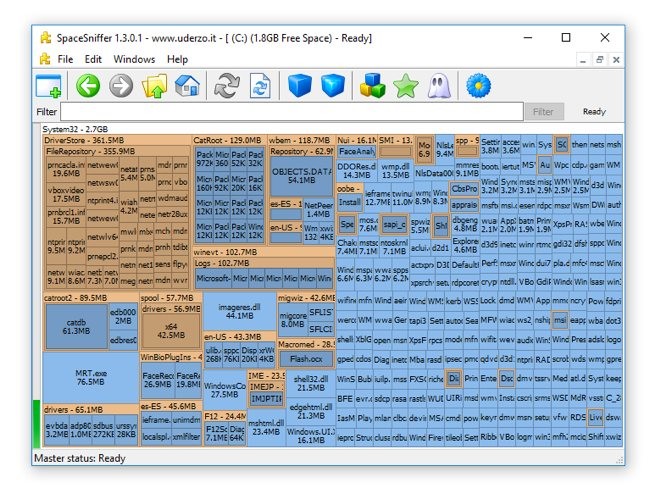Select the migwiz - 42.6MB folder header
This screenshot has width=650, height=494.
coord(306,298)
